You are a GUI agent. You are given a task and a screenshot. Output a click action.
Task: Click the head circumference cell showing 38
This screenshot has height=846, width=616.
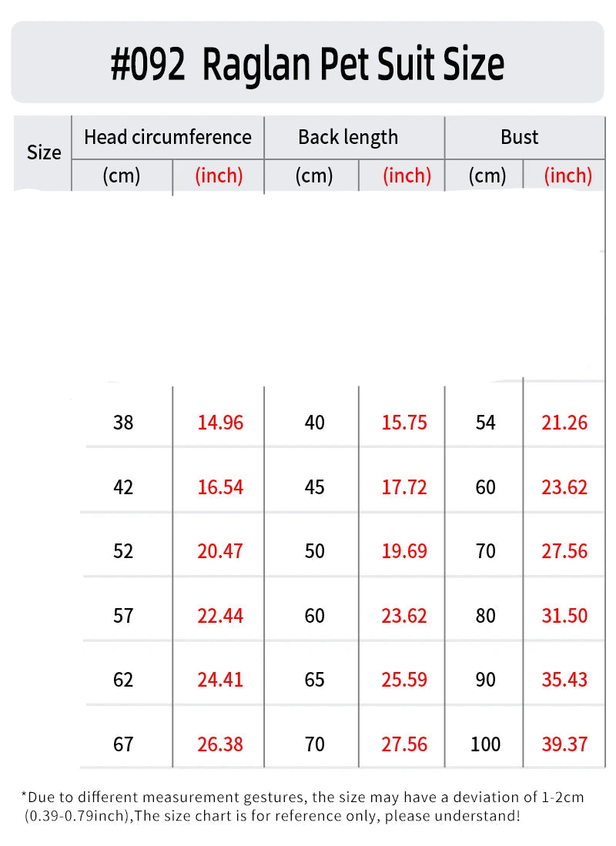pyautogui.click(x=123, y=423)
